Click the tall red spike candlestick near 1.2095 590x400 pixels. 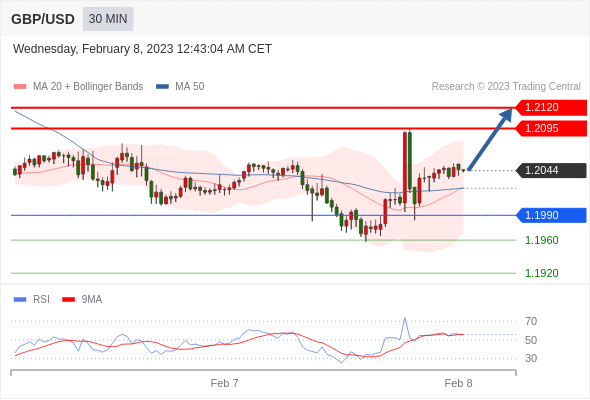(405, 168)
